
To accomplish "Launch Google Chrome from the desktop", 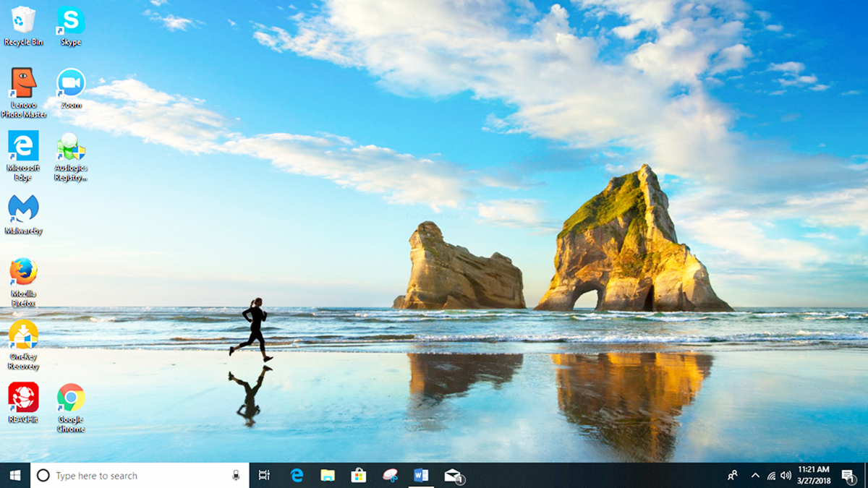I will 71,408.
